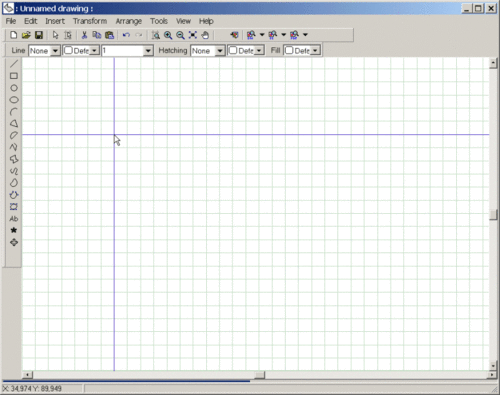Screen dimensions: 500x395
Task: Open the Edit menu
Action: 31,21
